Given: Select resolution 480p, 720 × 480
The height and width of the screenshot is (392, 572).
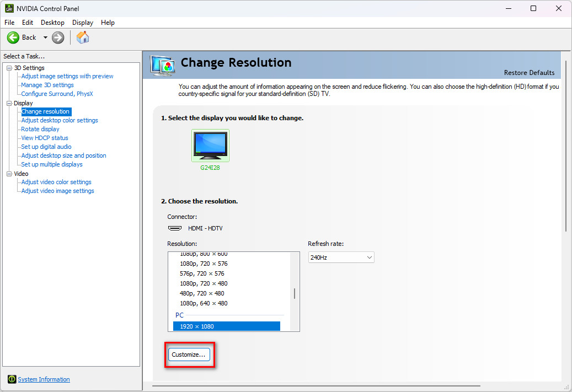Looking at the screenshot, I should tap(202, 293).
